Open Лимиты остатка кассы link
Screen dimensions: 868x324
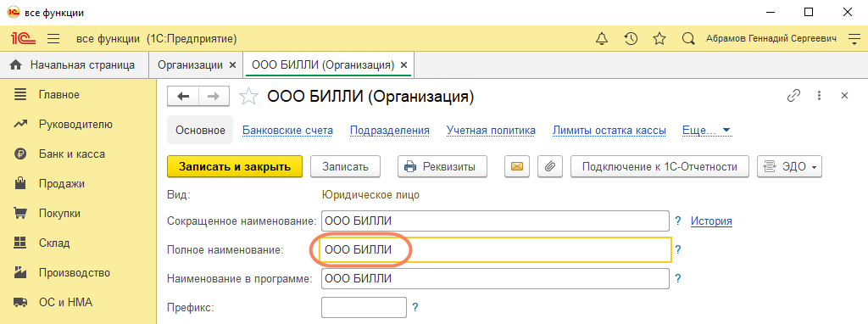pyautogui.click(x=609, y=131)
